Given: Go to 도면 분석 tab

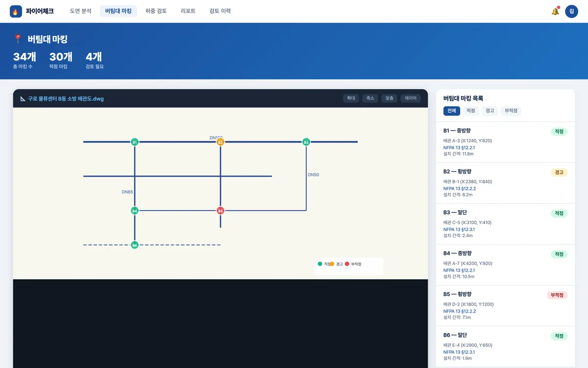Looking at the screenshot, I should [81, 11].
